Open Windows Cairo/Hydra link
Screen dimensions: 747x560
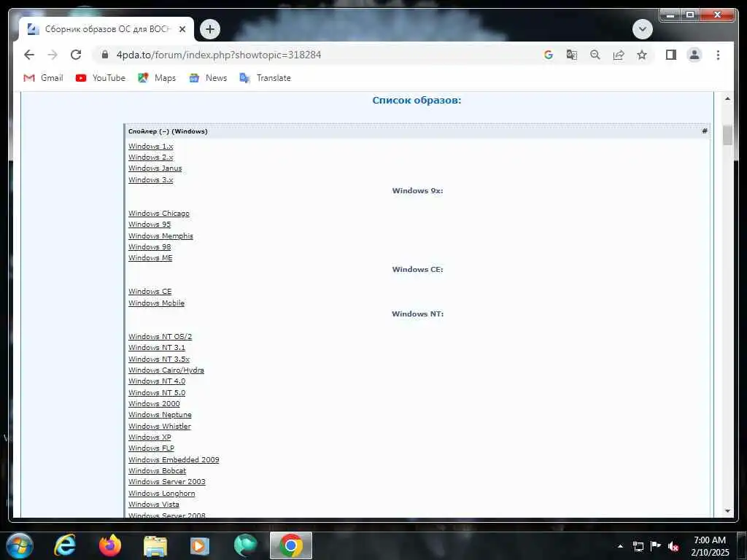(x=166, y=370)
